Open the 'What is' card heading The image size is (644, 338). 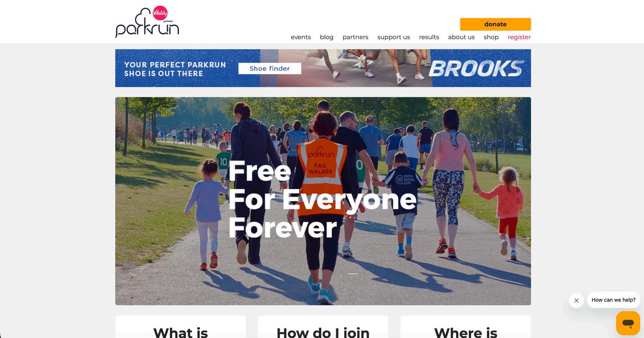180,332
